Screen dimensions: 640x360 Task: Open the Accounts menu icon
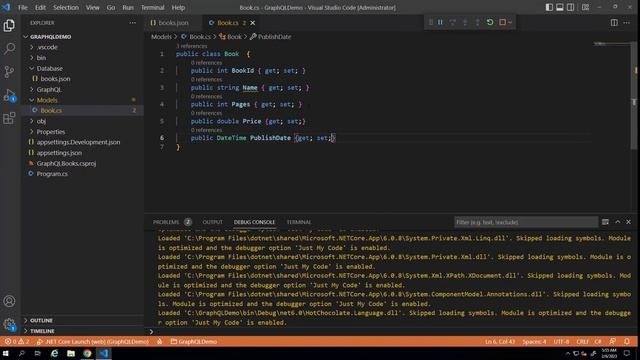tap(9, 301)
